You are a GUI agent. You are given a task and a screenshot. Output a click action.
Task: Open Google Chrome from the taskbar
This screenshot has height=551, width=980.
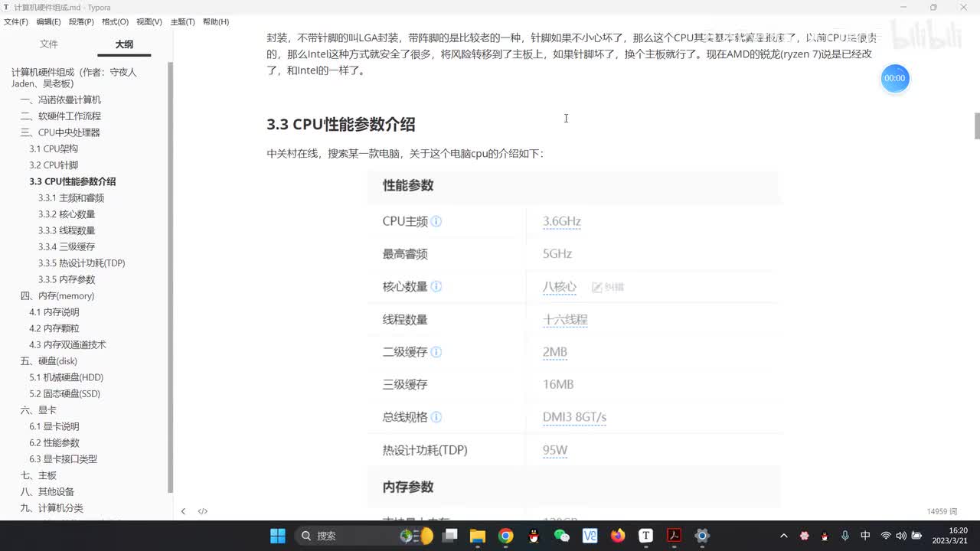click(x=505, y=536)
